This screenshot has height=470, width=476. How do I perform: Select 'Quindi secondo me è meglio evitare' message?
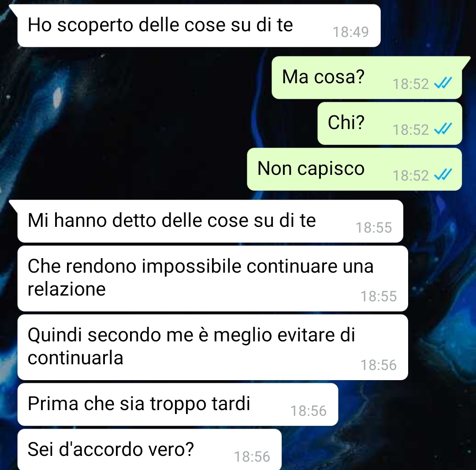(212, 347)
